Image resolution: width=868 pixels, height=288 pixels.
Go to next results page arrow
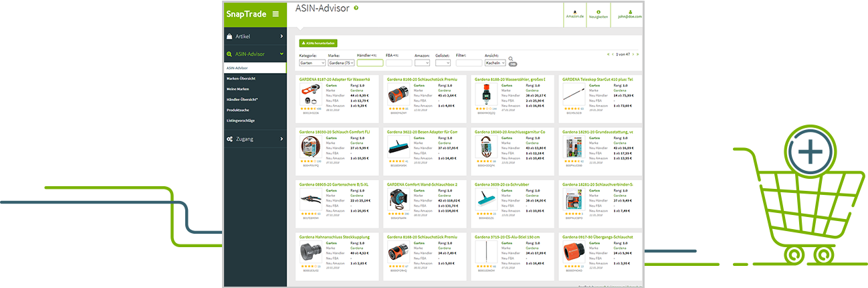click(x=635, y=54)
